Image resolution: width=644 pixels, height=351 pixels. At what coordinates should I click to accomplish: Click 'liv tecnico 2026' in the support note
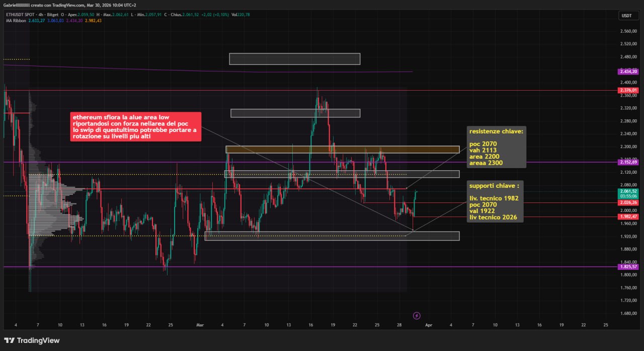(x=493, y=218)
